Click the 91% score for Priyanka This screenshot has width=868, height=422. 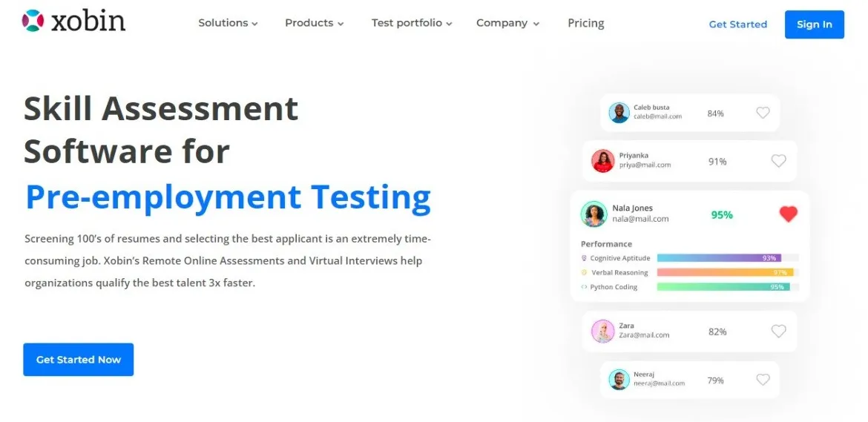point(717,162)
